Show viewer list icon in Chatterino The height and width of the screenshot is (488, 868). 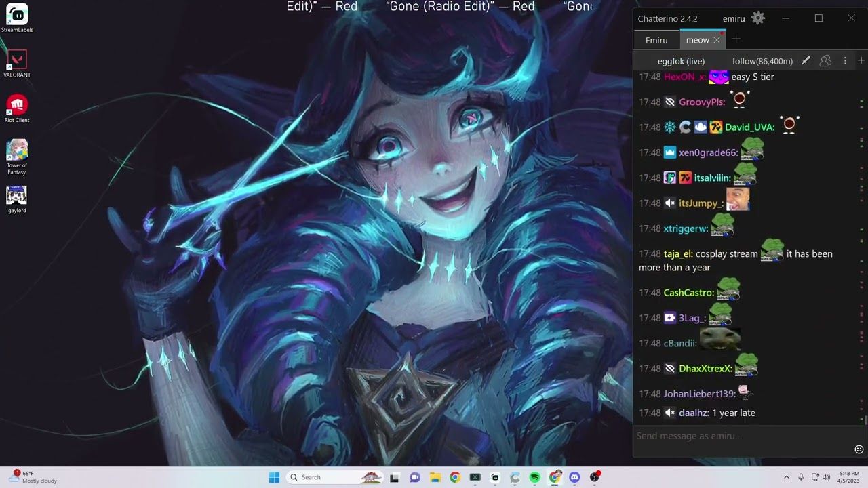pos(825,61)
